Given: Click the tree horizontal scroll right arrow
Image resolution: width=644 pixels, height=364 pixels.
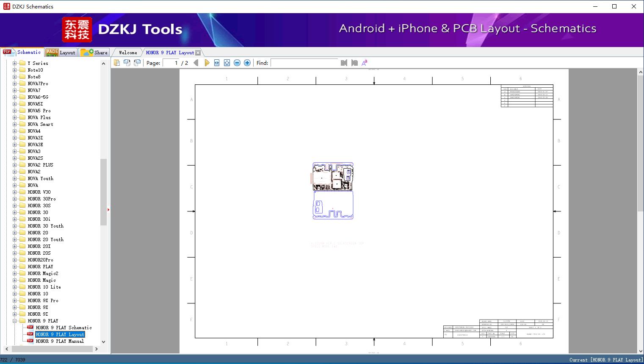Looking at the screenshot, I should [96, 349].
